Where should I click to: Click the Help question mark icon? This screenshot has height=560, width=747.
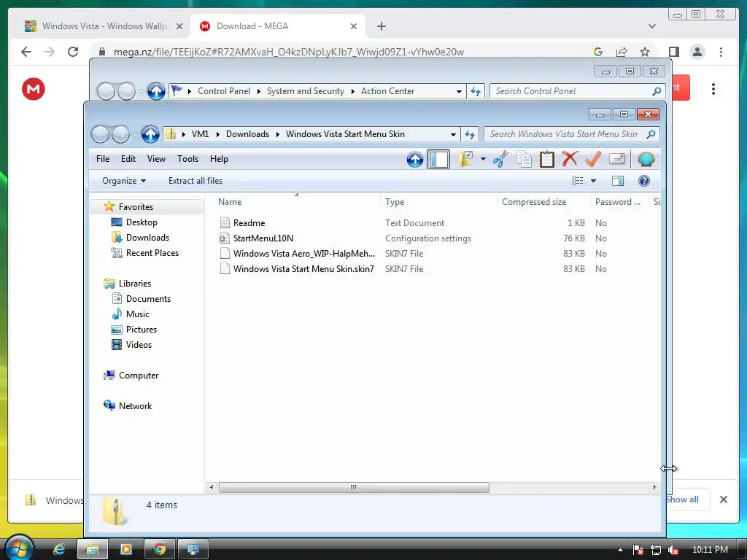[643, 181]
